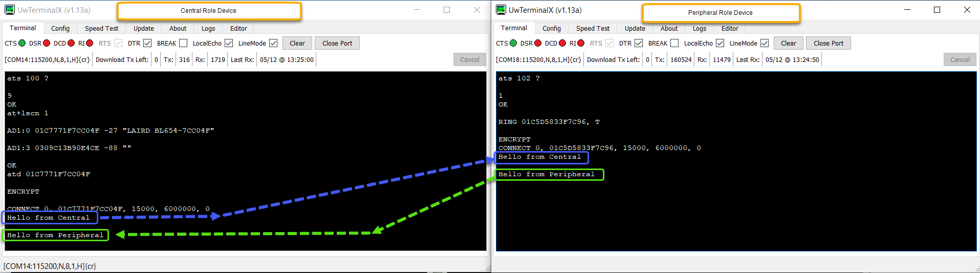Click Close Port button in Peripheral window
The image size is (980, 273).
coord(829,43)
